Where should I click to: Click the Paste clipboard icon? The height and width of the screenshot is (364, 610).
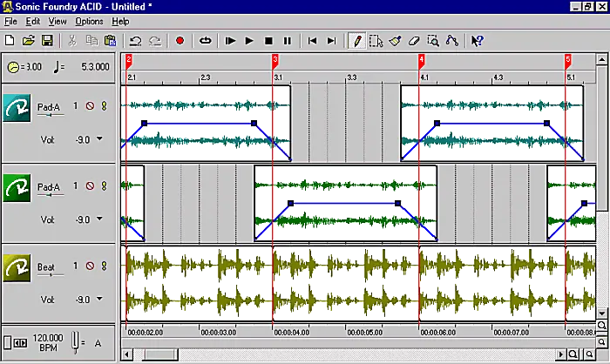point(111,40)
